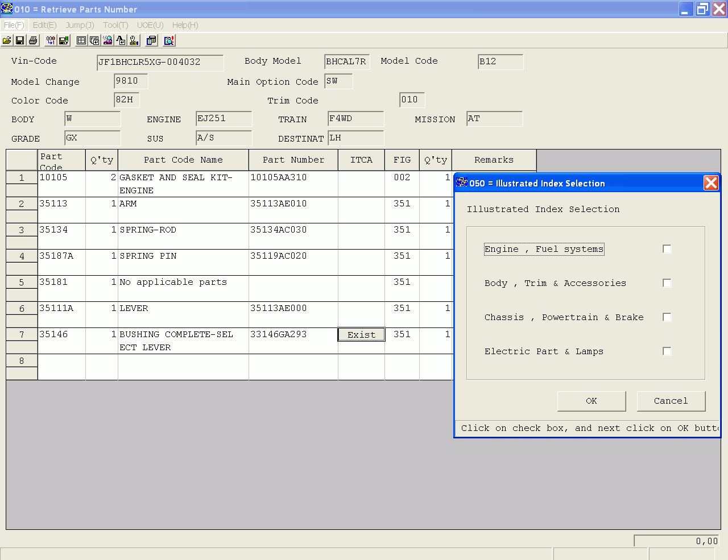The width and height of the screenshot is (728, 560).
Task: Click the Body Model field BHCAL7R
Action: coord(347,62)
